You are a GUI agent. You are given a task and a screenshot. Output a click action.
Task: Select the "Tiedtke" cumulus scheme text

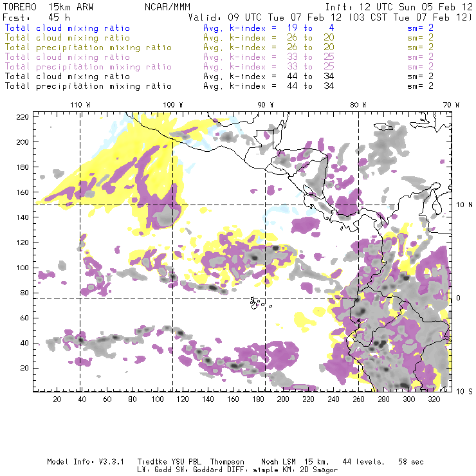(x=152, y=462)
